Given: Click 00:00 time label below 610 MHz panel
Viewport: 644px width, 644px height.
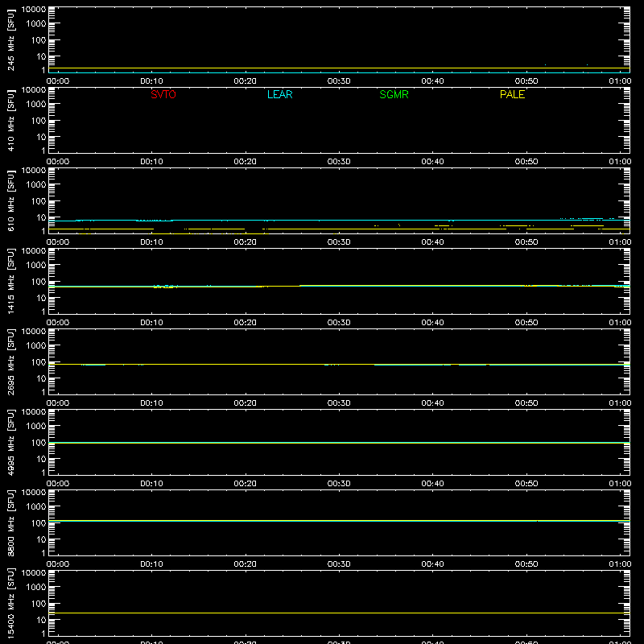Looking at the screenshot, I should (58, 242).
